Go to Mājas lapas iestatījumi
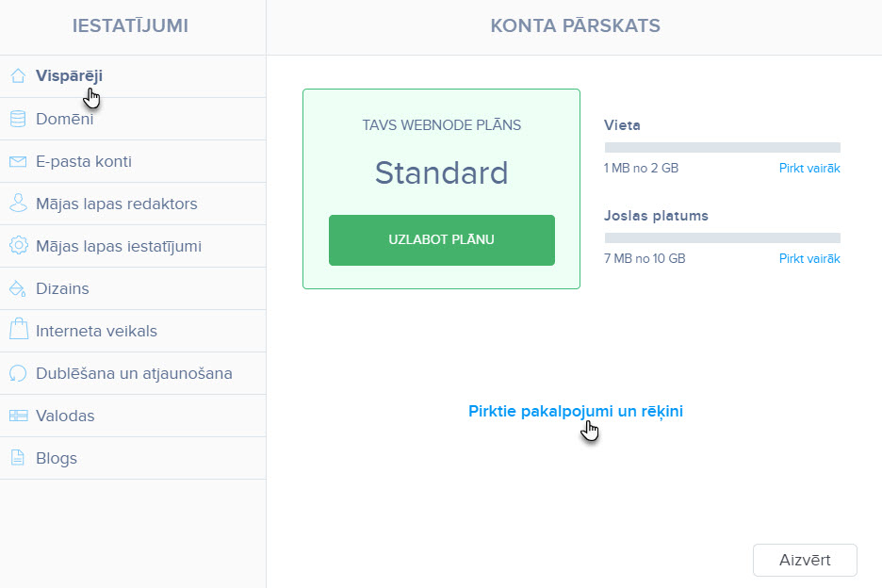882x588 pixels. coord(133,246)
